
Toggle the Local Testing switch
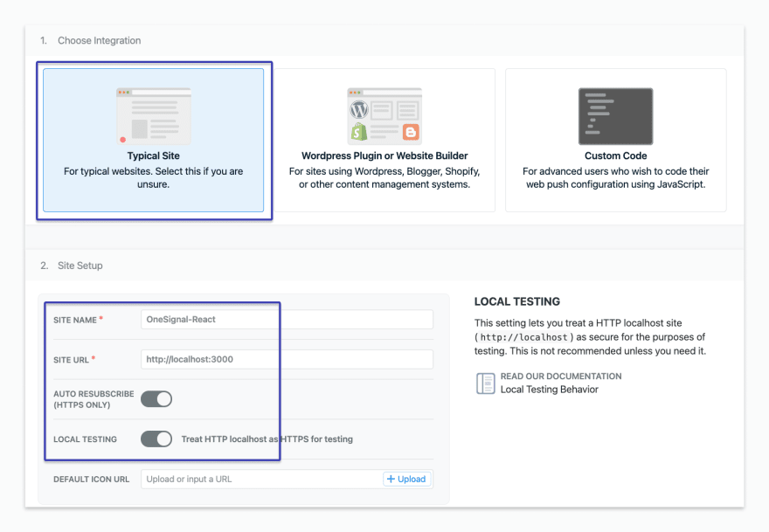point(156,439)
